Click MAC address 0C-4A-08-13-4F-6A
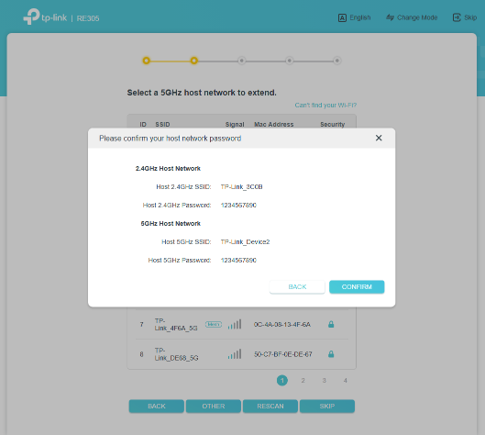 (x=282, y=324)
